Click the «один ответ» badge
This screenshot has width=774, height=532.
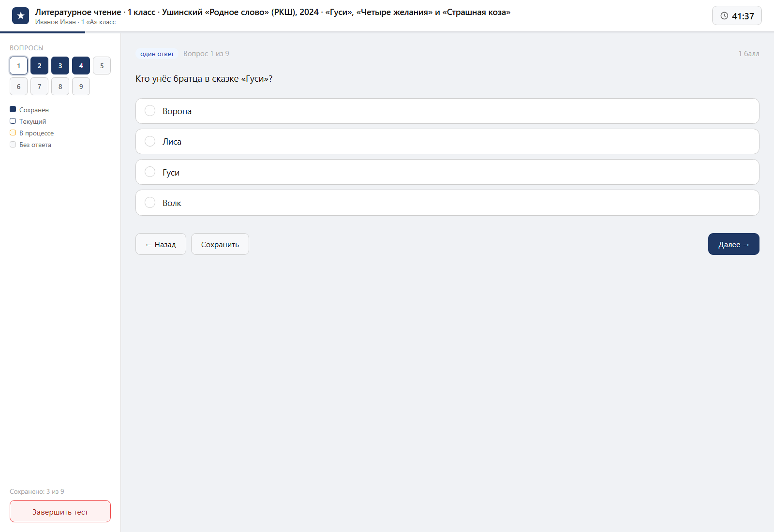[157, 54]
